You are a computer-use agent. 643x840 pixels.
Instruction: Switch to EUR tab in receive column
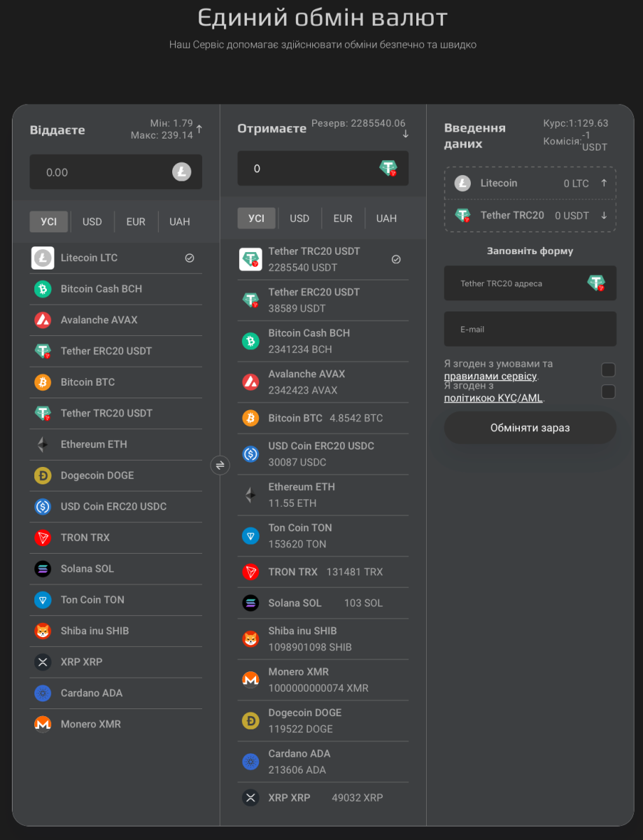click(x=343, y=218)
